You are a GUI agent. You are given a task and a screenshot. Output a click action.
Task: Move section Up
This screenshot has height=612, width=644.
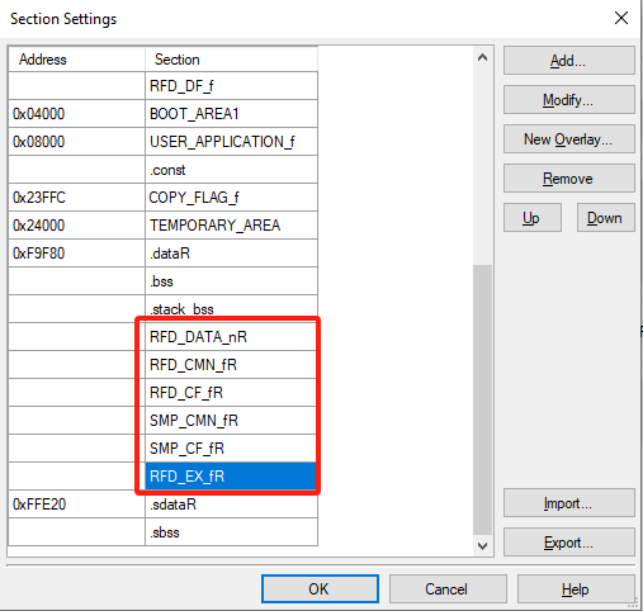[x=532, y=218]
